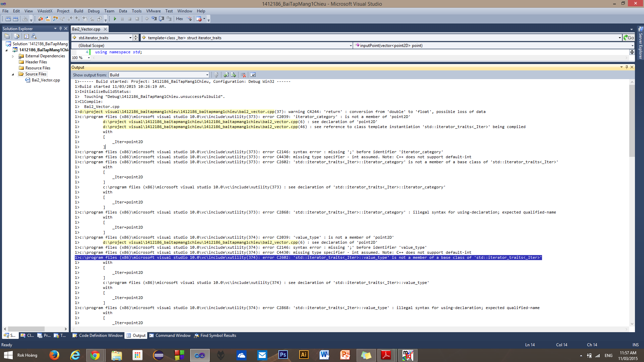This screenshot has width=644, height=362.
Task: Go to next message in Output
Action: [233, 75]
